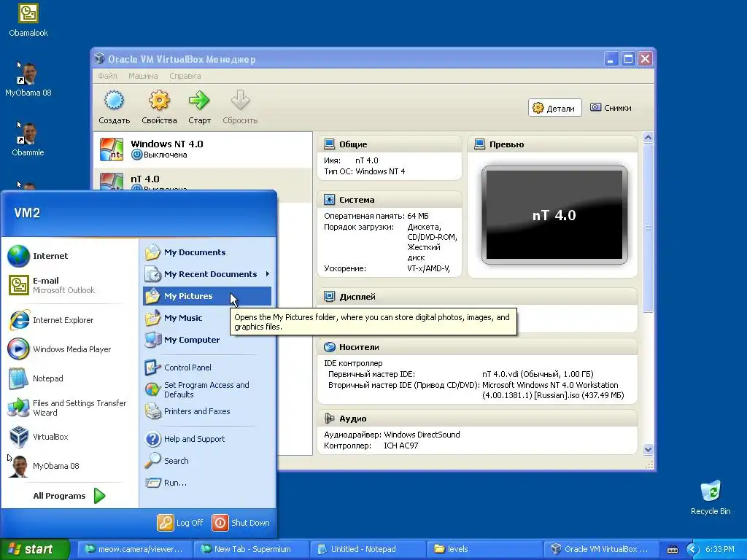The height and width of the screenshot is (560, 747).
Task: Open the Obammle desktop shortcut
Action: (28, 139)
